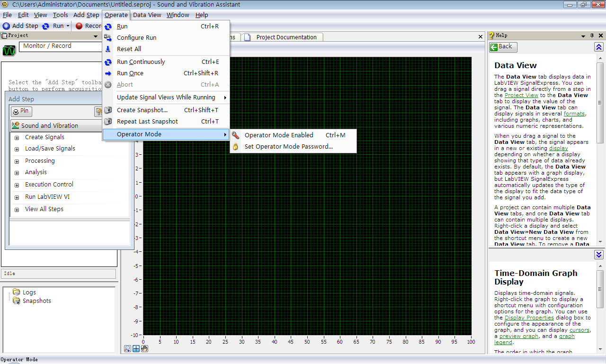Viewport: 606px width, 364px height.
Task: Open the cursors help link
Action: (x=579, y=330)
